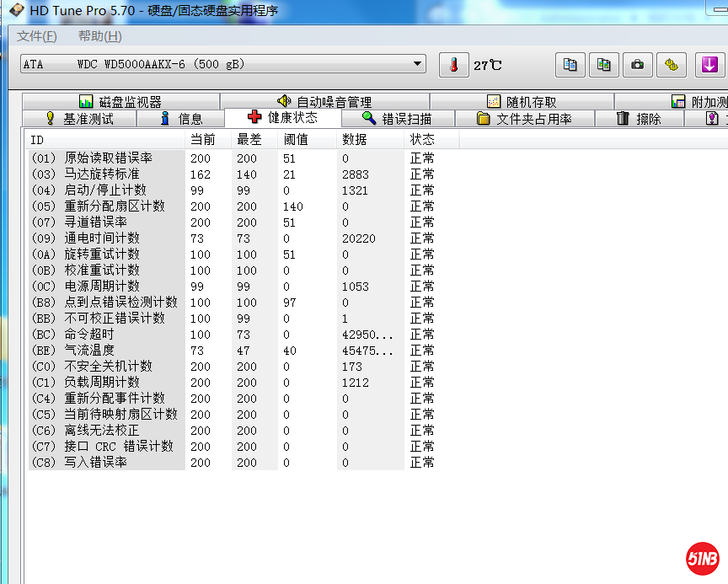This screenshot has width=728, height=584.
Task: Switch to the 基准测试 tab
Action: (x=79, y=119)
